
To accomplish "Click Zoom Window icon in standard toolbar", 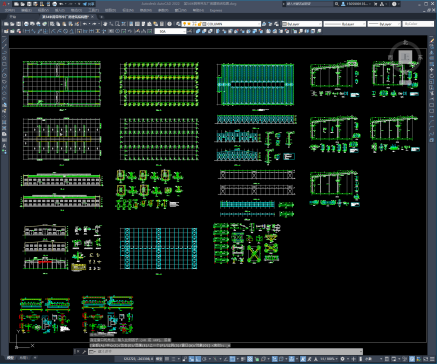I will [117, 24].
